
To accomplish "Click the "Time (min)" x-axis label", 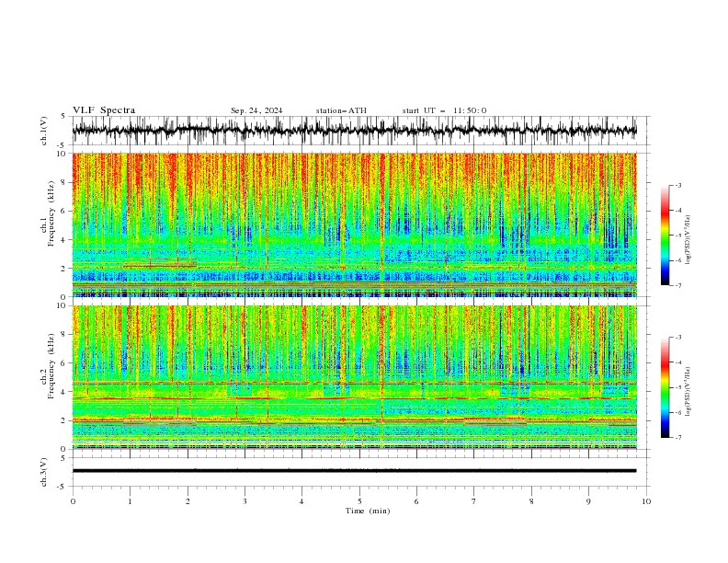I will 368,511.
